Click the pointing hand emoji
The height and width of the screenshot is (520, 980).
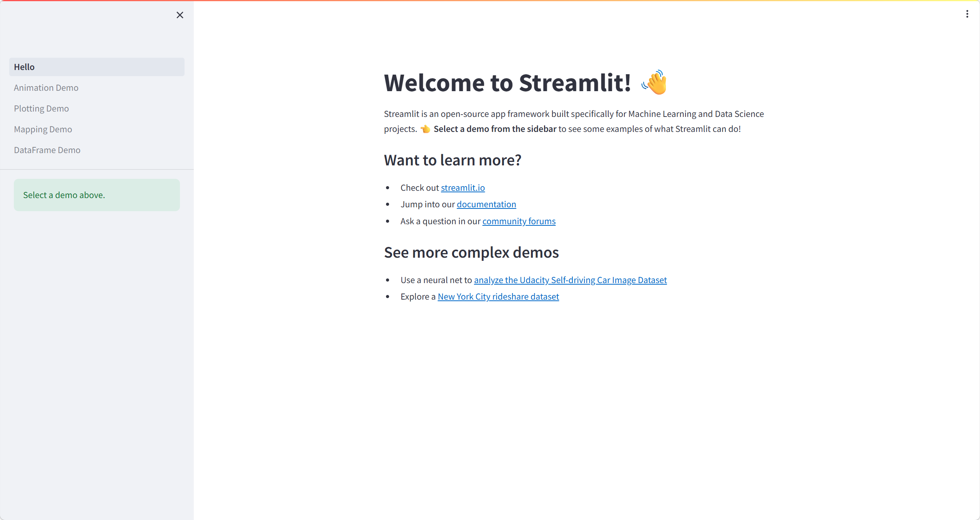pyautogui.click(x=425, y=129)
